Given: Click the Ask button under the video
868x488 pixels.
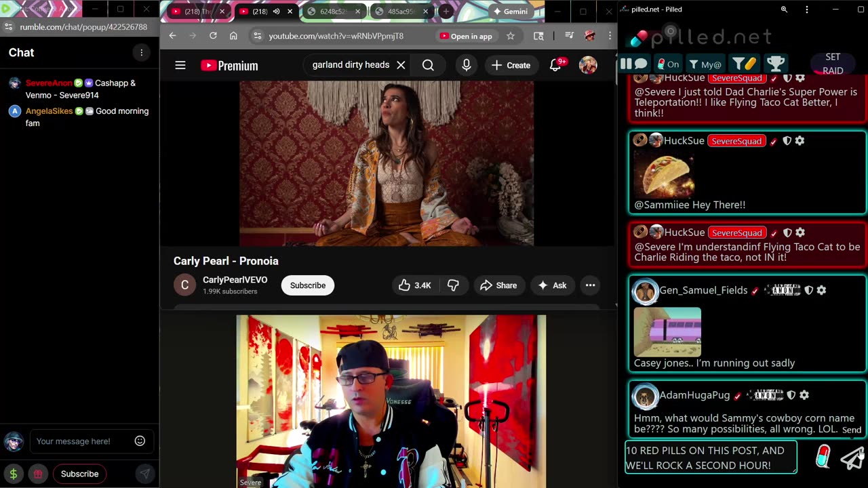Looking at the screenshot, I should (552, 285).
